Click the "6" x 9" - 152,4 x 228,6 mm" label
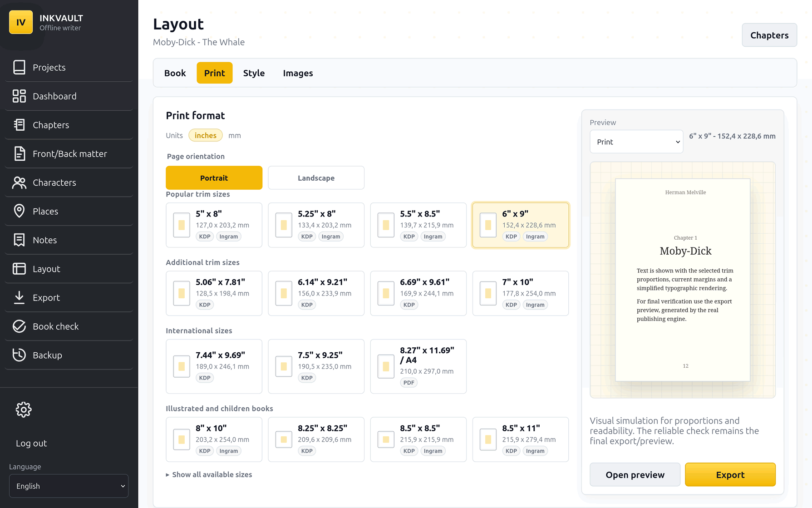Image resolution: width=812 pixels, height=508 pixels. [x=732, y=136]
